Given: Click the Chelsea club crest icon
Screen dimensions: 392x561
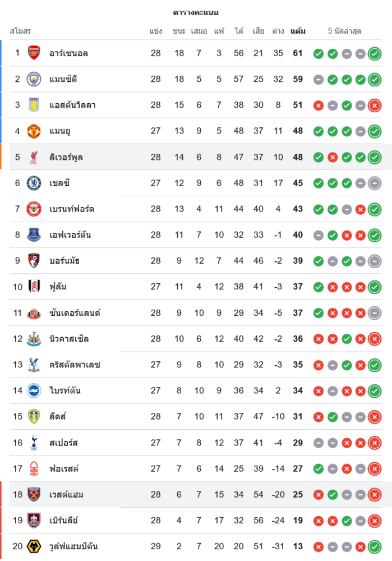Looking at the screenshot, I should point(34,183).
